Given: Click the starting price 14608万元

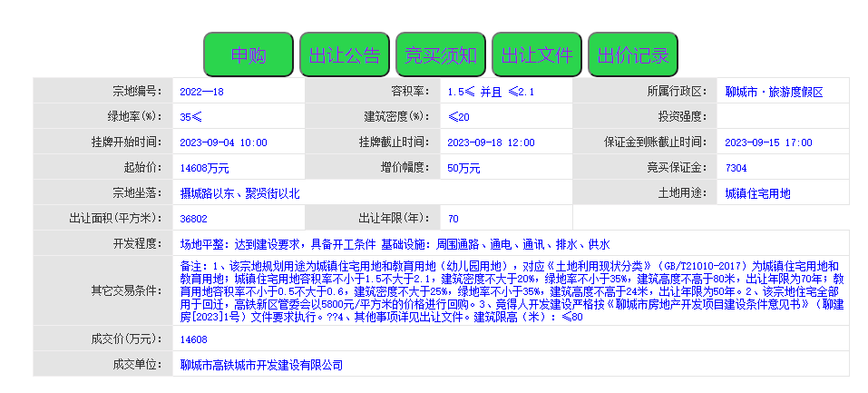Looking at the screenshot, I should pos(205,168).
